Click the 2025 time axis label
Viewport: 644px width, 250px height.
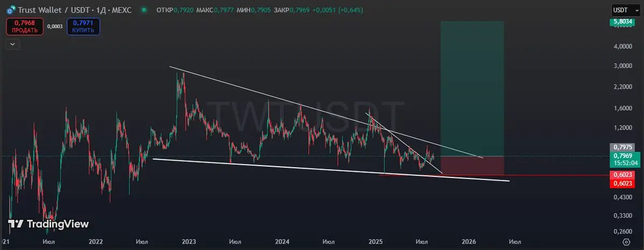click(x=376, y=242)
